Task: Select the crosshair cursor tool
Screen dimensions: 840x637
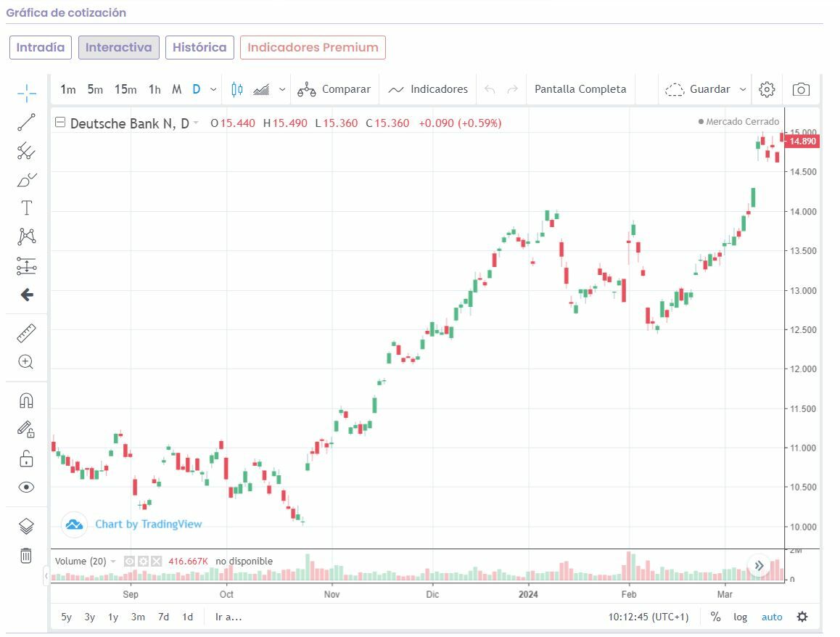Action: pyautogui.click(x=26, y=93)
